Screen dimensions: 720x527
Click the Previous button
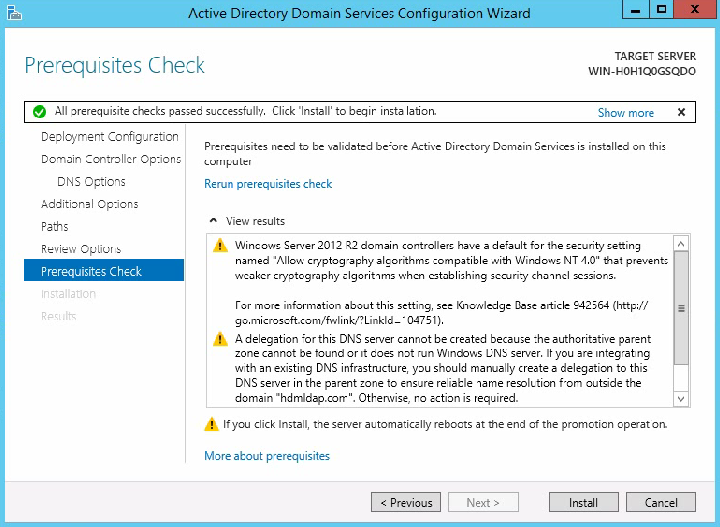click(406, 502)
